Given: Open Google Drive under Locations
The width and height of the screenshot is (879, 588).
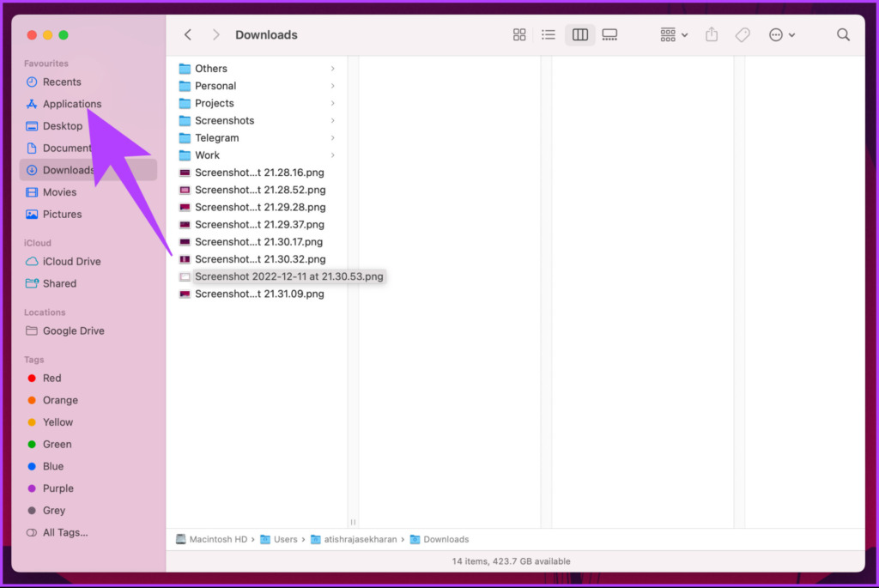Looking at the screenshot, I should click(88, 330).
